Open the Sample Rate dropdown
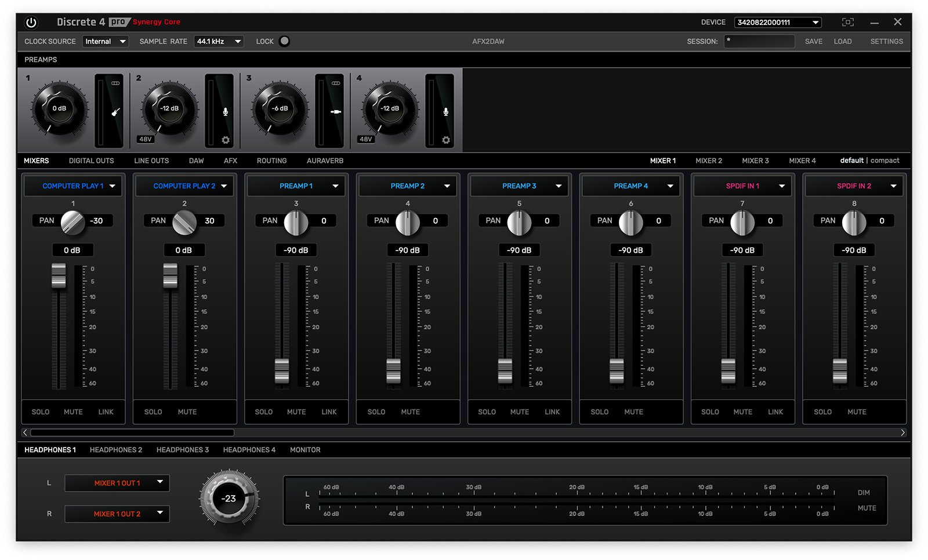This screenshot has width=928, height=560. (219, 41)
